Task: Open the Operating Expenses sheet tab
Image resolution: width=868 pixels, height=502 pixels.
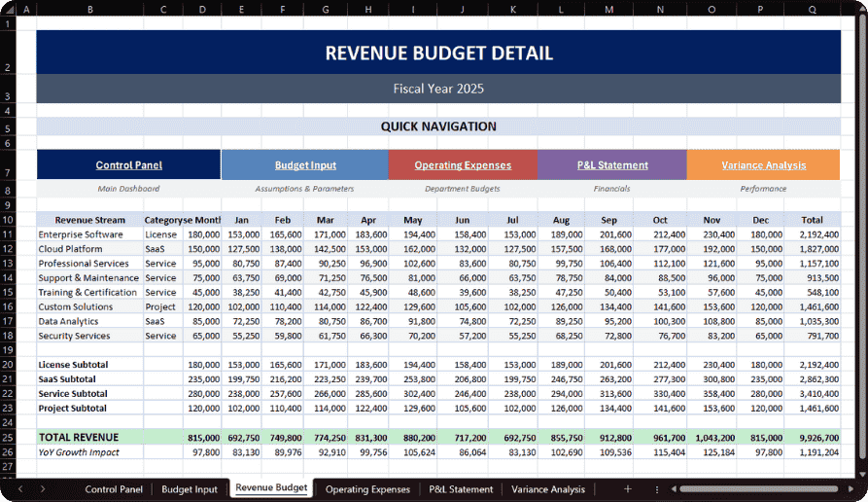Action: tap(367, 489)
